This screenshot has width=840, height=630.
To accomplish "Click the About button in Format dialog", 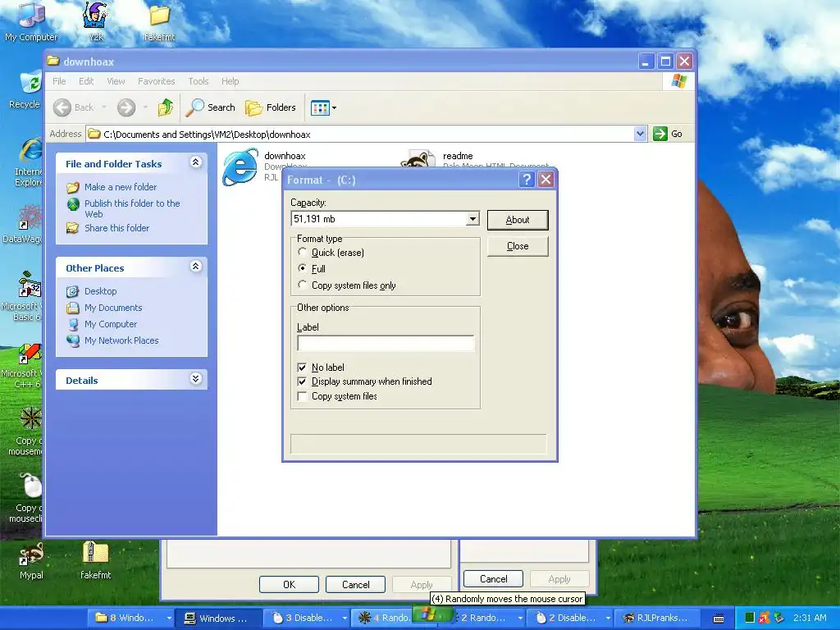I will pos(518,220).
